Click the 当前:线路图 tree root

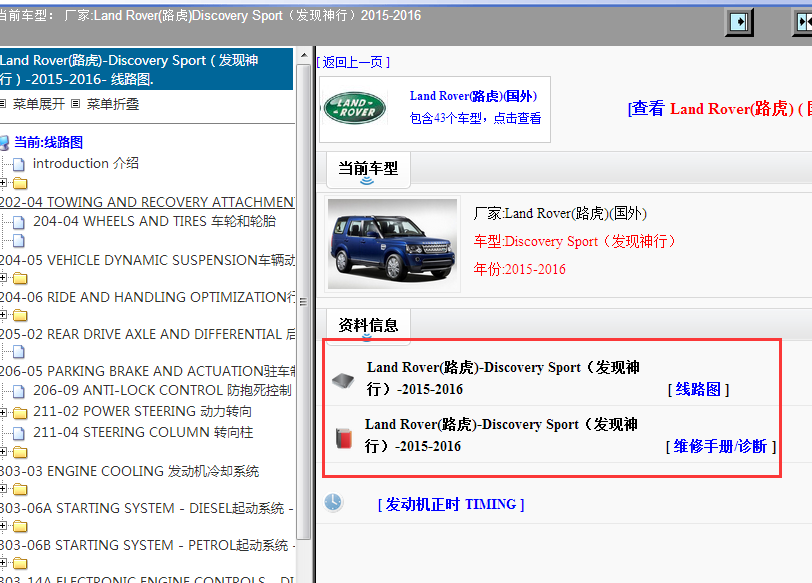pos(48,142)
